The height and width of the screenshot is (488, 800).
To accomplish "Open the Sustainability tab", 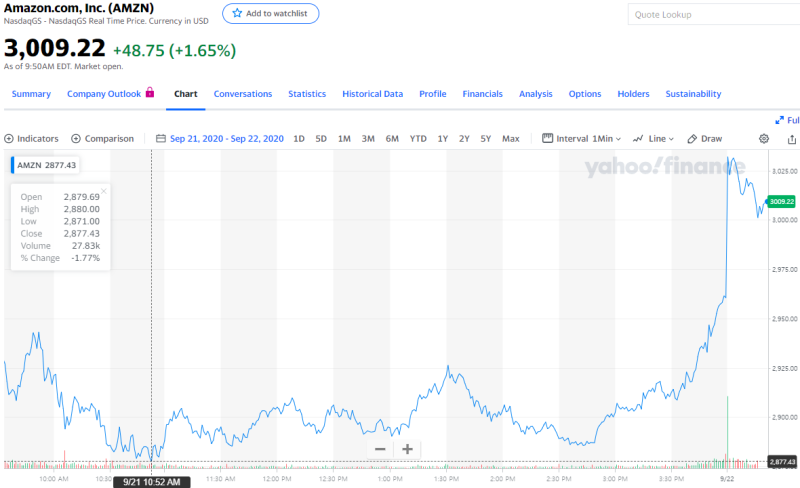I will coord(693,94).
